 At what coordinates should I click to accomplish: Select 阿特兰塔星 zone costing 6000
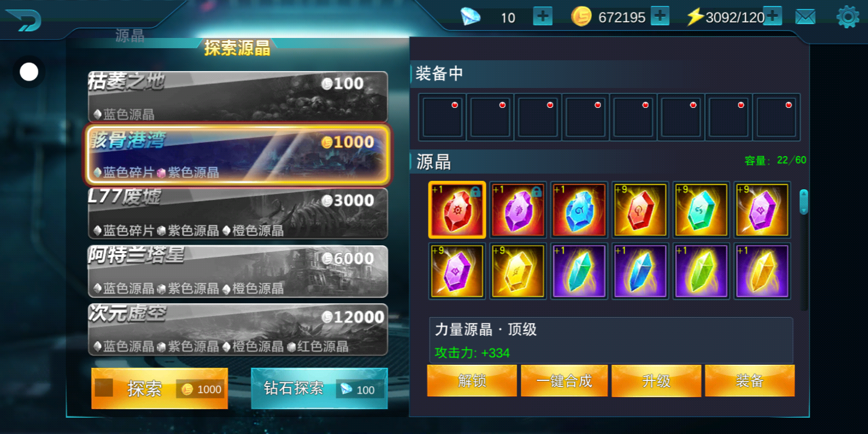[238, 272]
